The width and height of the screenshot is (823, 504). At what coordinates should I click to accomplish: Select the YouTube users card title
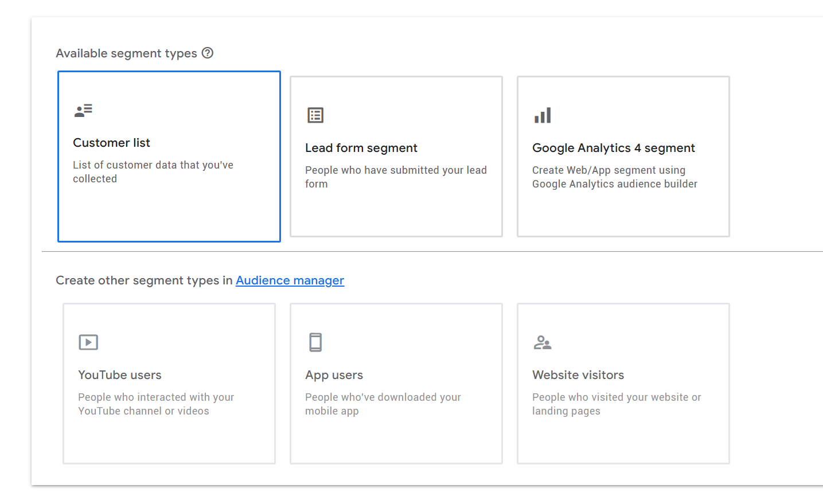[x=120, y=375]
